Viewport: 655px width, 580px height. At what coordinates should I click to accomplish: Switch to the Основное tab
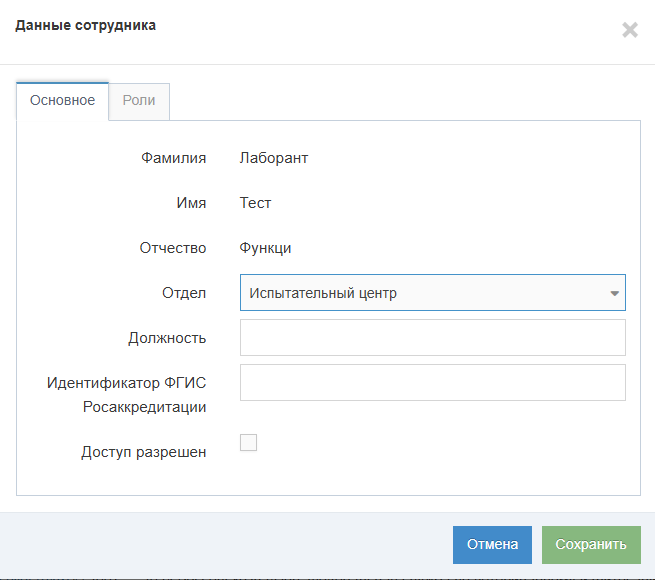tap(62, 101)
